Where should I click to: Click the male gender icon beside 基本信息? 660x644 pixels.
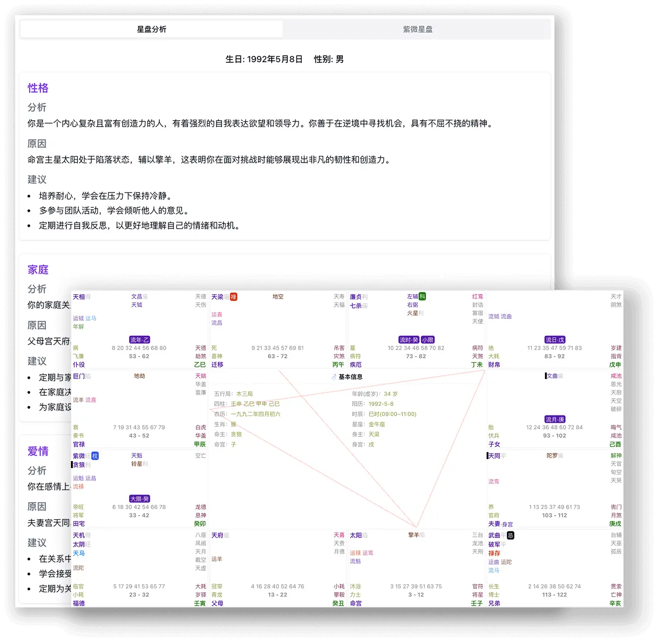[x=333, y=376]
